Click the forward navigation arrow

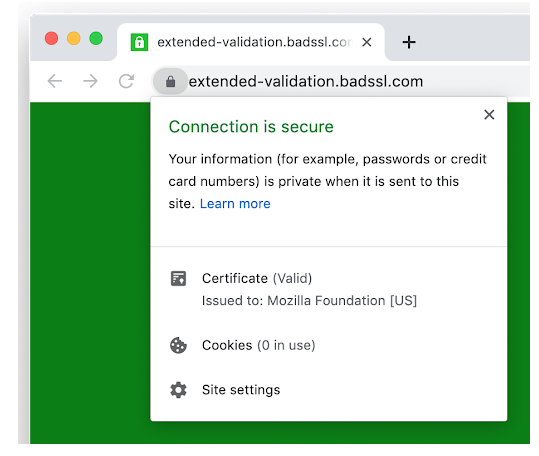coord(91,81)
